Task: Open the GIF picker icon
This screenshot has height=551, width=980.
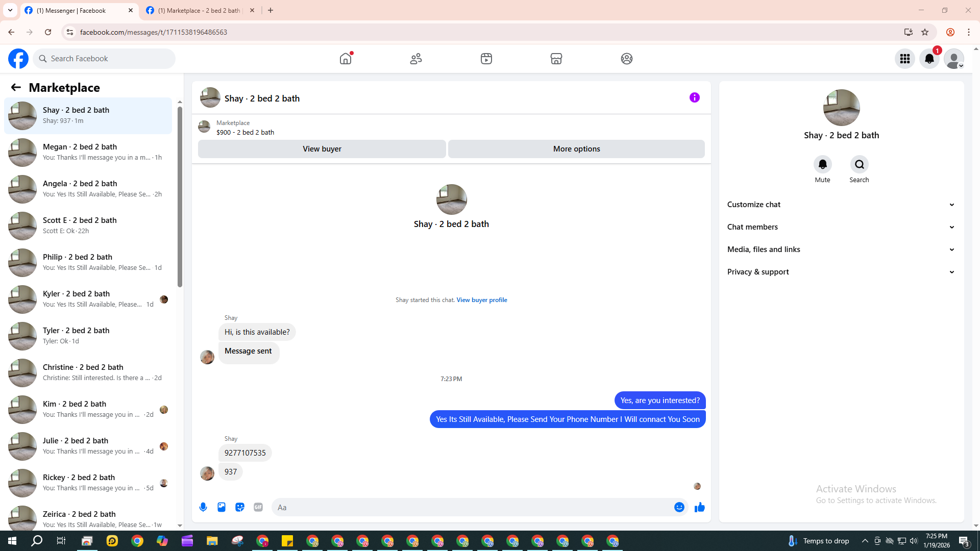Action: 258,507
